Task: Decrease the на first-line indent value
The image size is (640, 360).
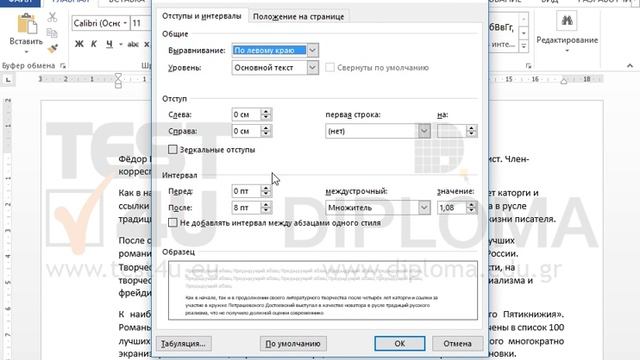Action: [472, 134]
